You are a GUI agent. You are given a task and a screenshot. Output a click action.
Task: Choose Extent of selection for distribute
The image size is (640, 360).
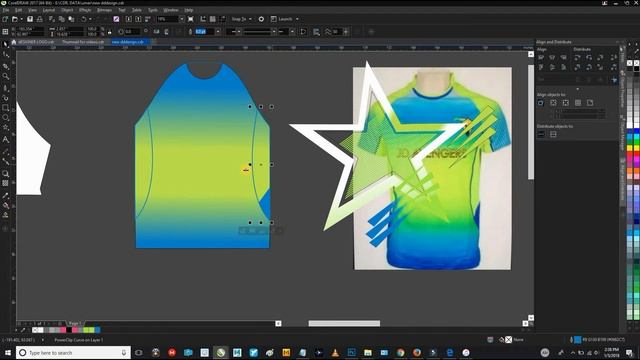click(541, 134)
